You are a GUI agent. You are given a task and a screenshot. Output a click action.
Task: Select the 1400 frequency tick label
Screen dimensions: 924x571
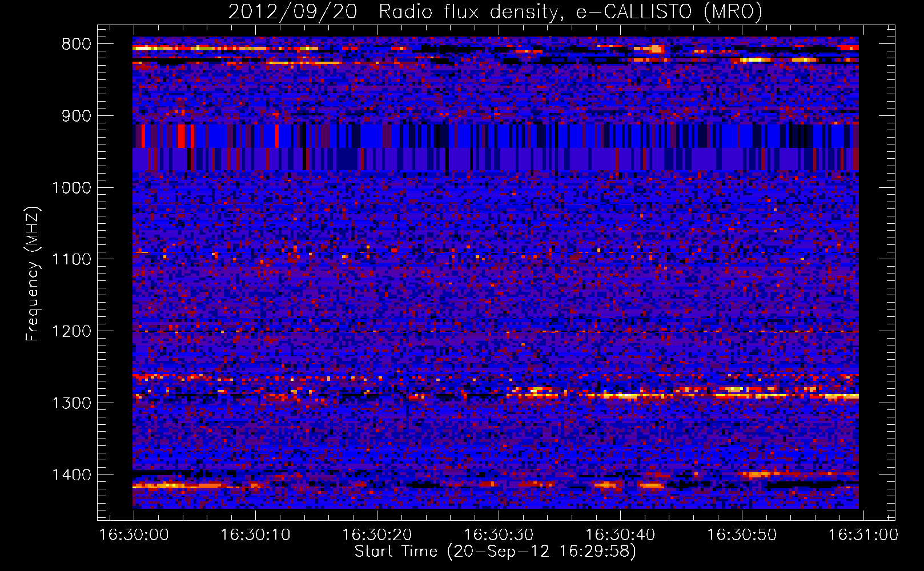71,475
